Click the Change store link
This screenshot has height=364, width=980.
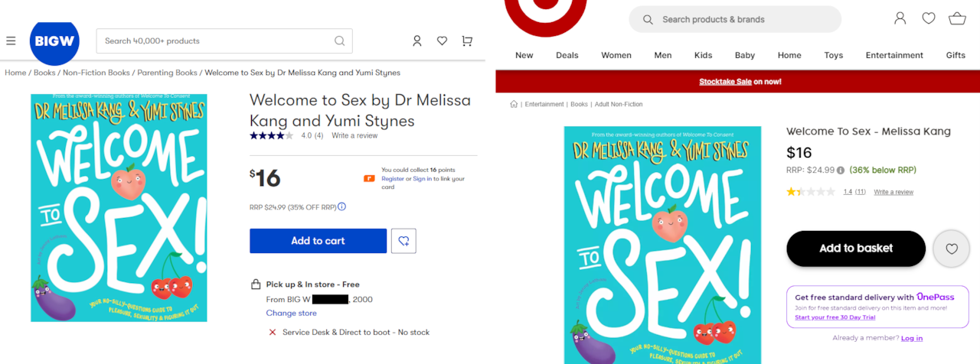tap(291, 313)
